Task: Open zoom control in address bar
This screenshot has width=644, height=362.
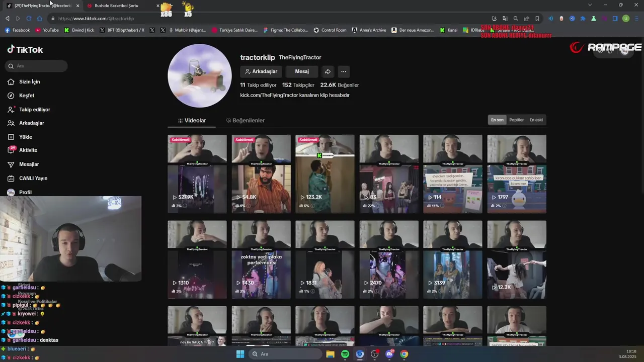Action: [x=516, y=19]
